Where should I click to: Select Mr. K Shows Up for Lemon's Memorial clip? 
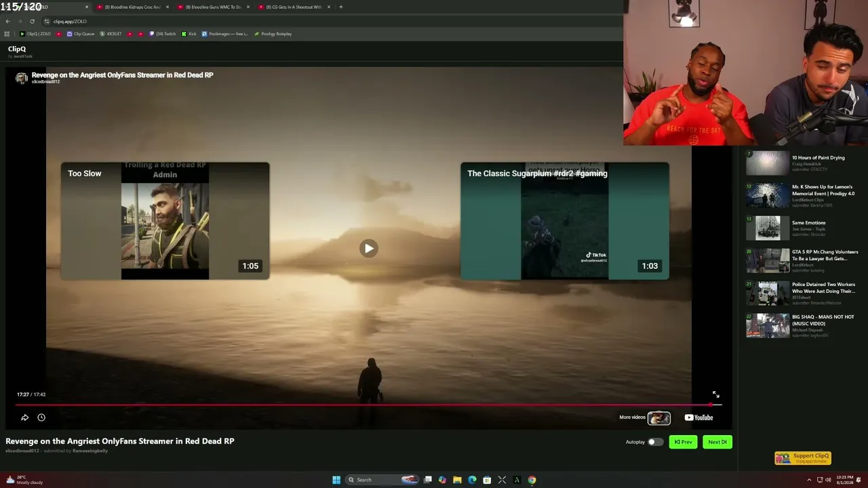coord(803,195)
